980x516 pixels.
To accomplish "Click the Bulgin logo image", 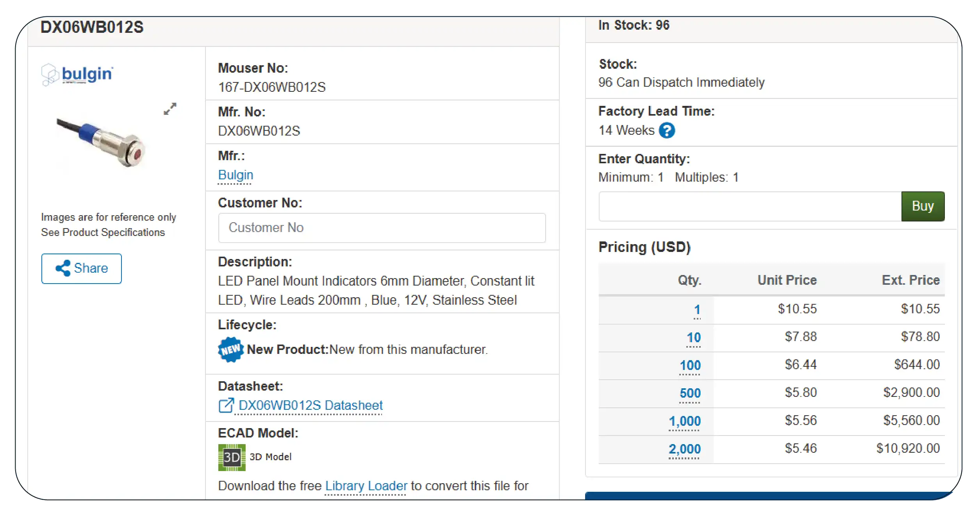I will (x=77, y=74).
